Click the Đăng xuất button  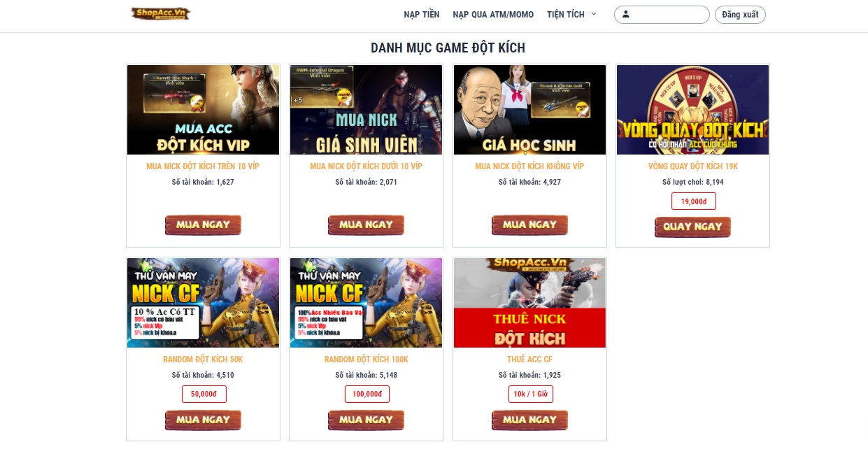(x=740, y=15)
